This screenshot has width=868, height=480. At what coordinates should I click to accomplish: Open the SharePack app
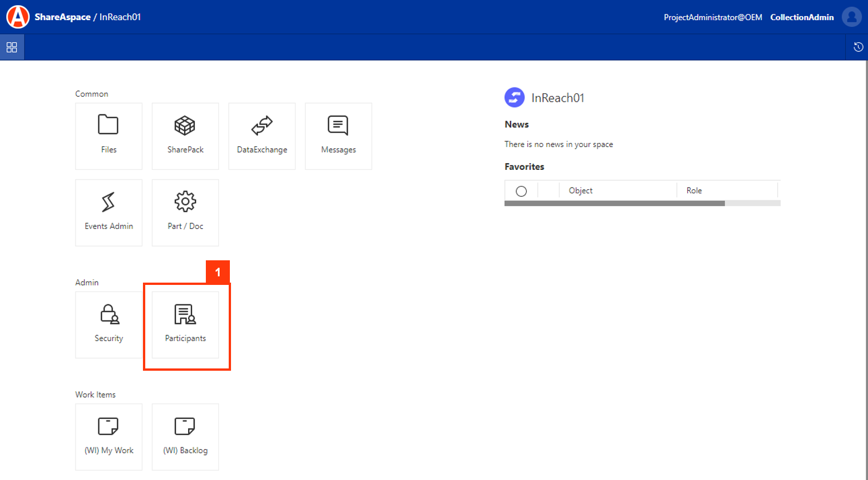(x=185, y=136)
